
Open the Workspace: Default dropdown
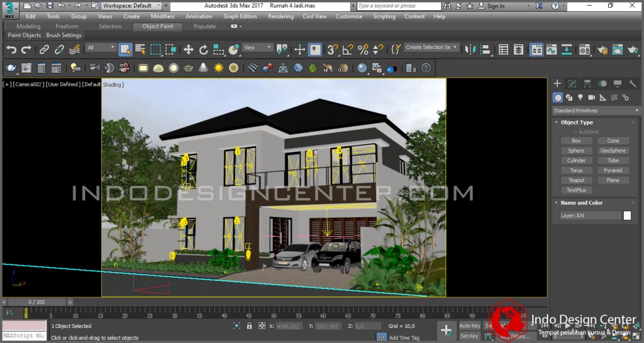coord(132,6)
